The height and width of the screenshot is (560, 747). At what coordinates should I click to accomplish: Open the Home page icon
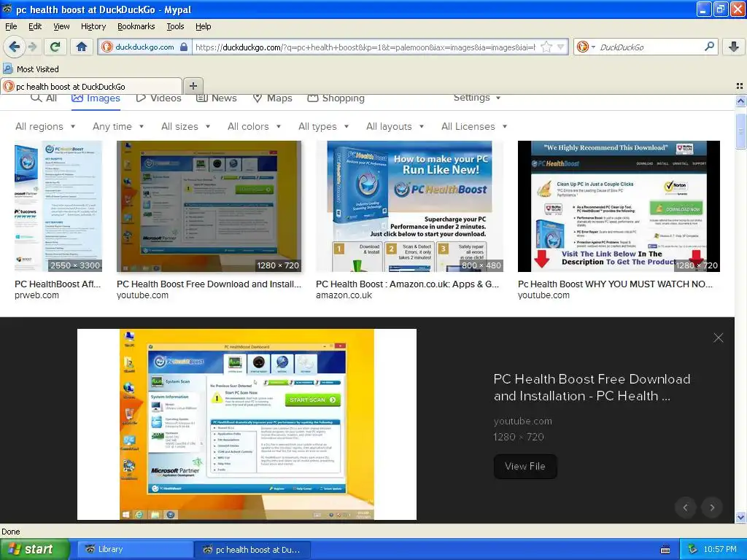tap(82, 47)
